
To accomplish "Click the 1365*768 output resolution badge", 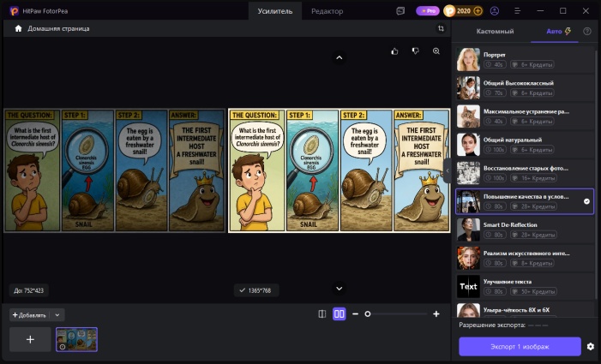I will point(256,290).
